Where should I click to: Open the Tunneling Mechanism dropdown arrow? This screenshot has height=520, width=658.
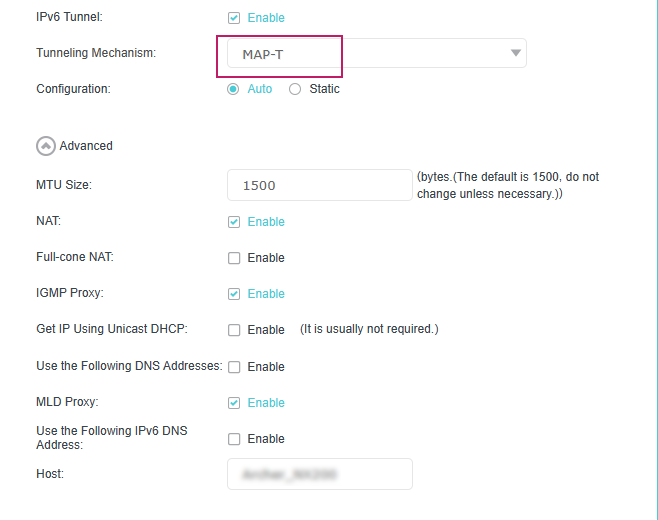515,53
